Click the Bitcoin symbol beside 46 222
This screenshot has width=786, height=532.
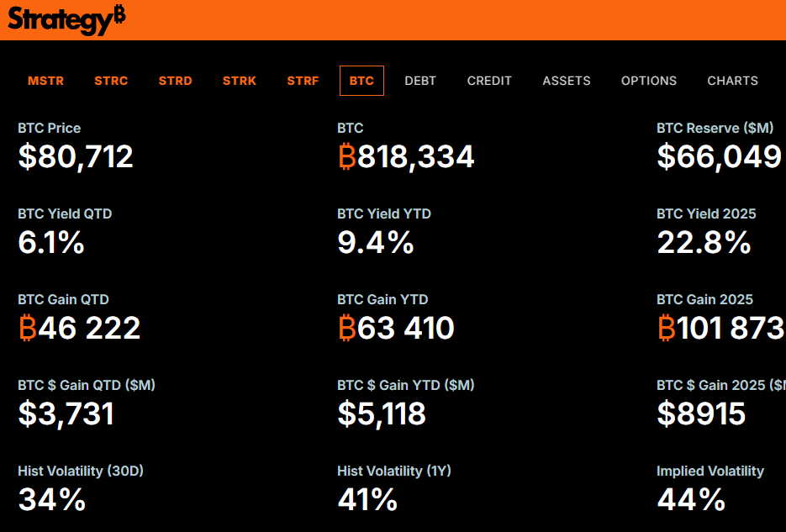28,328
